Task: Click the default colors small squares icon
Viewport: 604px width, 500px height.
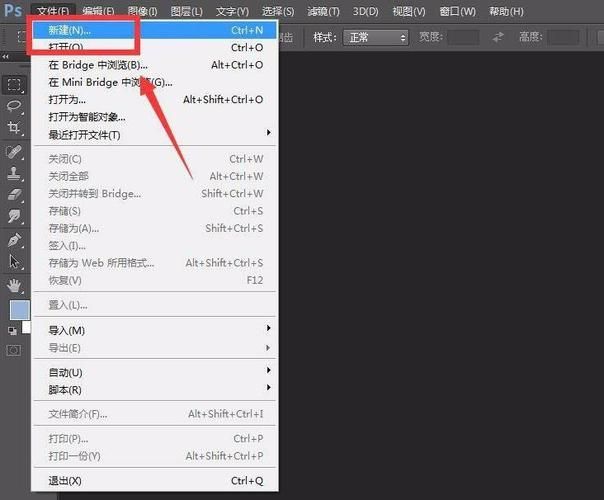Action: tap(13, 331)
